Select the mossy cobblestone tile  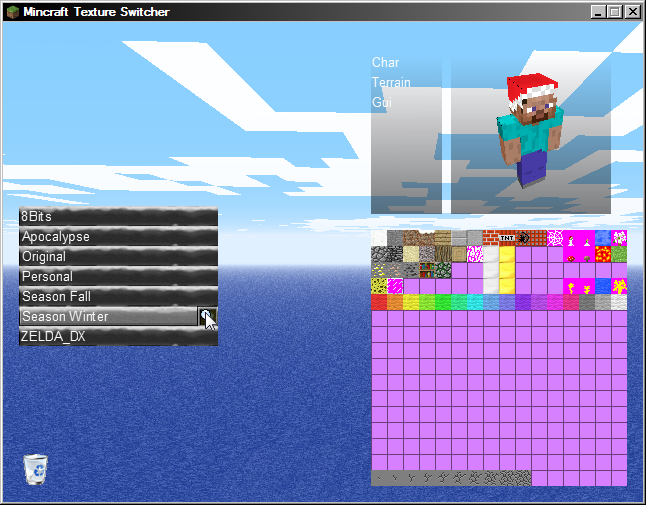point(443,270)
